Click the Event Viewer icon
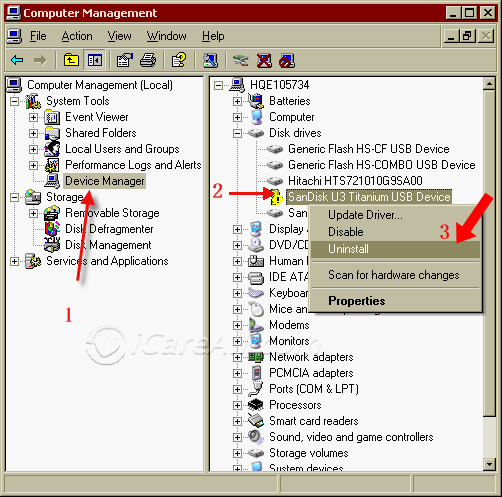 (52, 117)
